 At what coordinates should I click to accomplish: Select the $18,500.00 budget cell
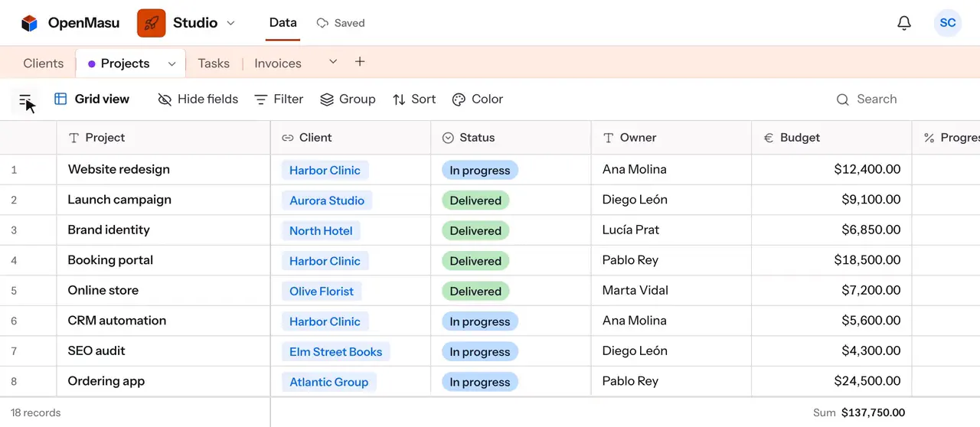(x=832, y=260)
